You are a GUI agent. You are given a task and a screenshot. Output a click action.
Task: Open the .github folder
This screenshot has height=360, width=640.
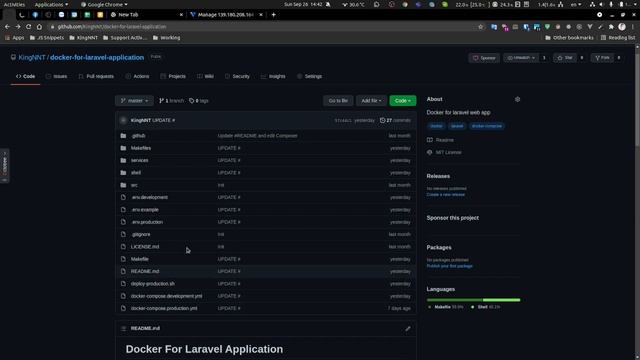coord(138,136)
